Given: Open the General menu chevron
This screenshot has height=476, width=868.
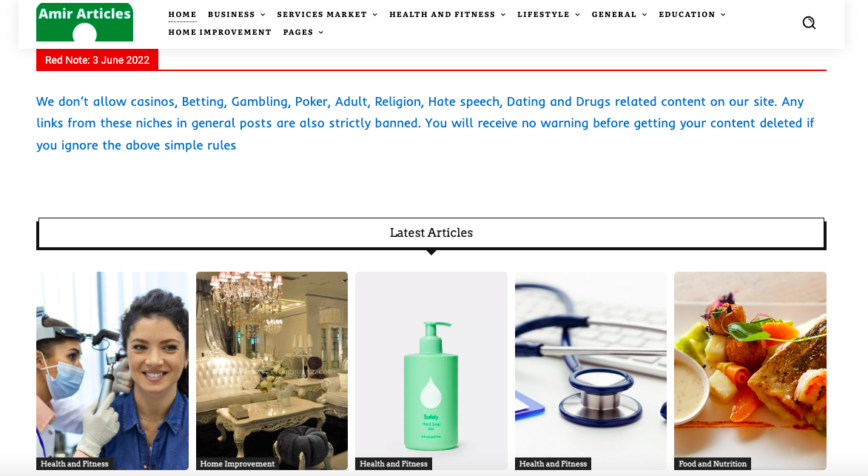Looking at the screenshot, I should pos(645,15).
